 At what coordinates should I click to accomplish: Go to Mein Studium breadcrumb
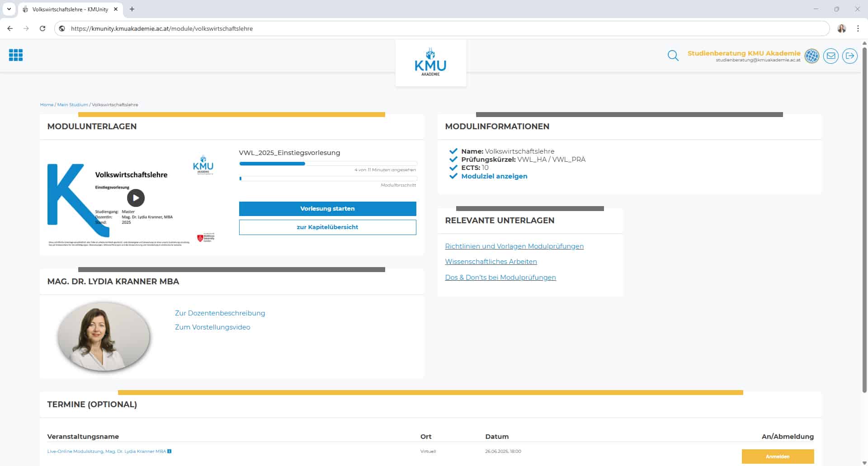[72, 105]
